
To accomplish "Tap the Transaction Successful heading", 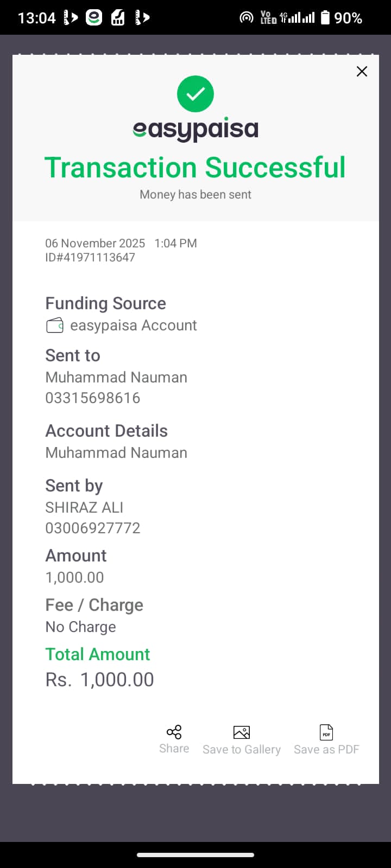I will click(195, 167).
